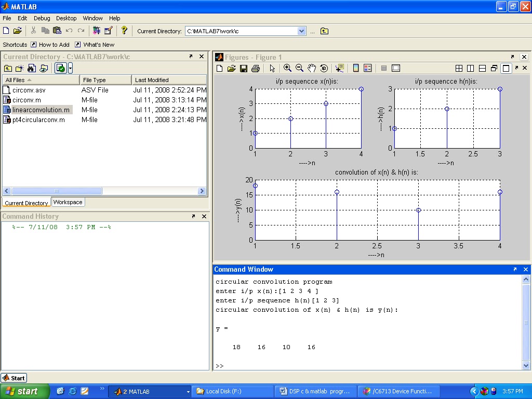Save figure floppy icon

pyautogui.click(x=244, y=69)
